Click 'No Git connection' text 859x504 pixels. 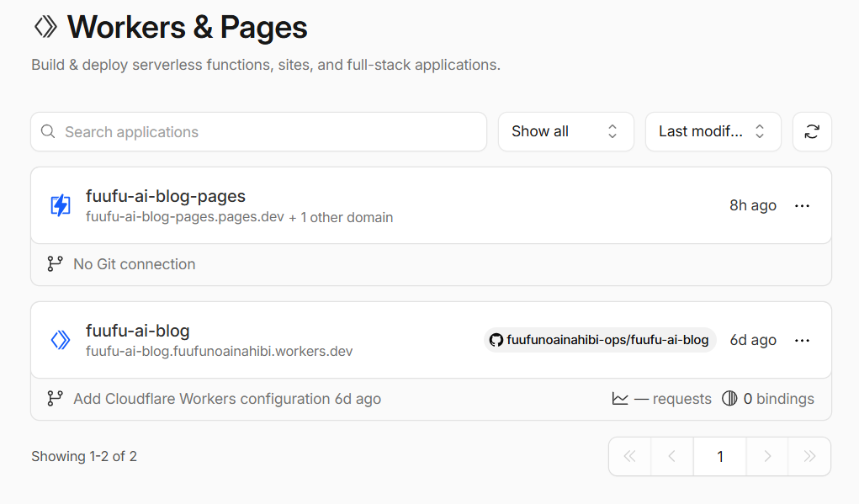click(x=135, y=264)
